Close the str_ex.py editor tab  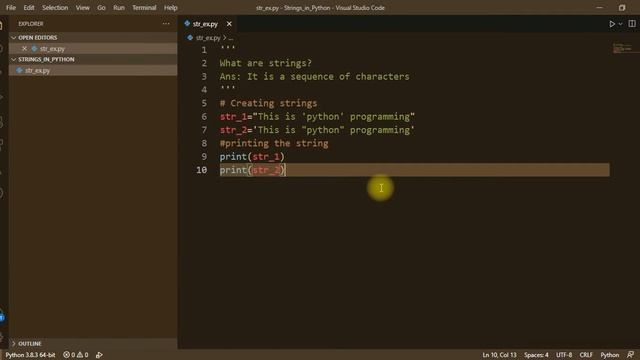pyautogui.click(x=229, y=24)
